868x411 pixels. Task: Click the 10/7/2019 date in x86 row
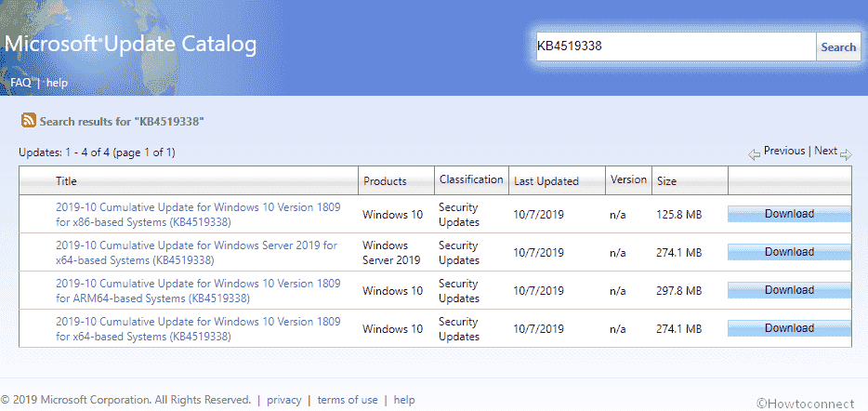point(539,215)
